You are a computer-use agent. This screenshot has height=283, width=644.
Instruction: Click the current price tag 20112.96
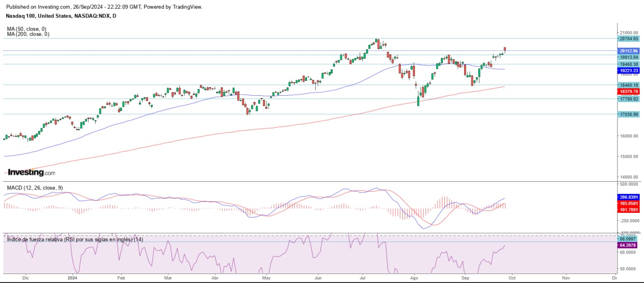[x=629, y=51]
